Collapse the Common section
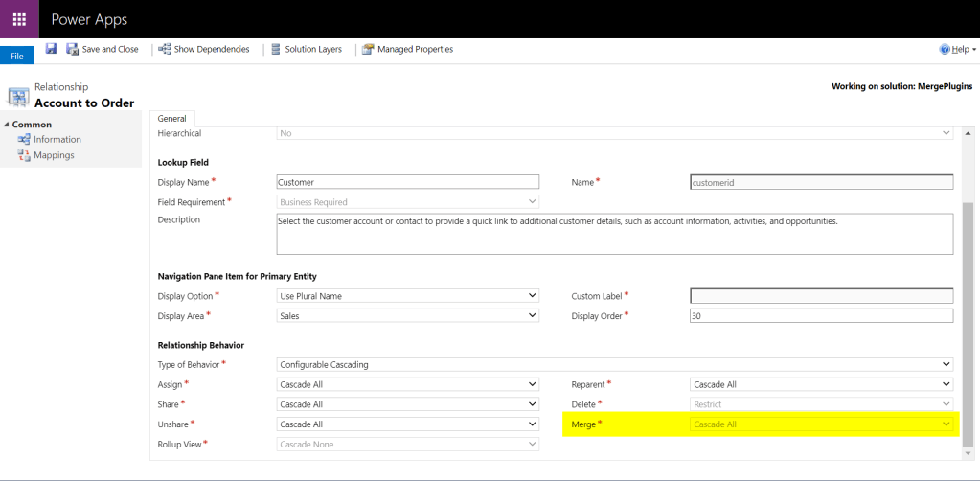The height and width of the screenshot is (481, 980). 6,125
